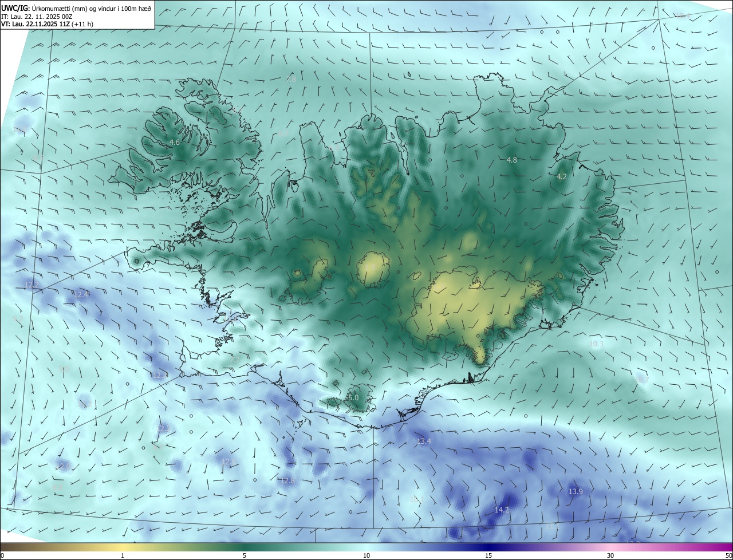
Task: Click the 15 tick on the color scale
Action: coord(488,556)
